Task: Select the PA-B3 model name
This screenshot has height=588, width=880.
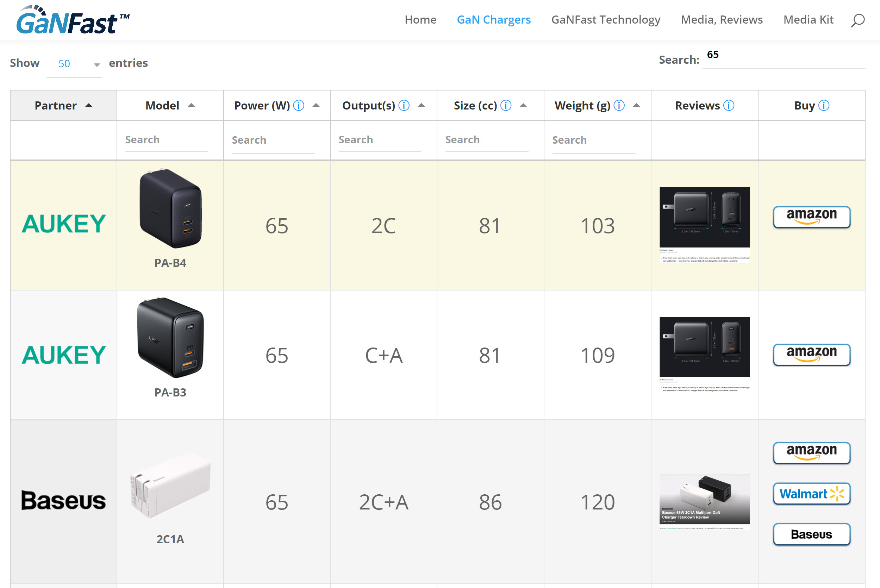Action: pos(170,392)
